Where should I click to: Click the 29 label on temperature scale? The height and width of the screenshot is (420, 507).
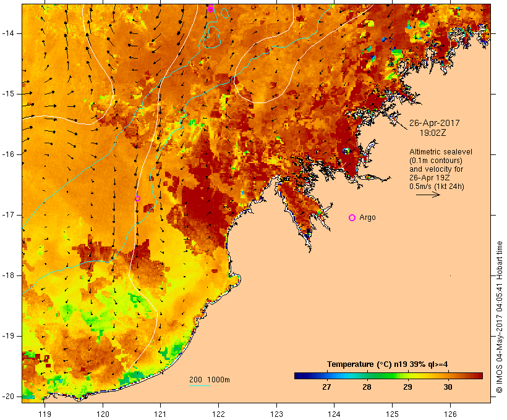click(407, 387)
